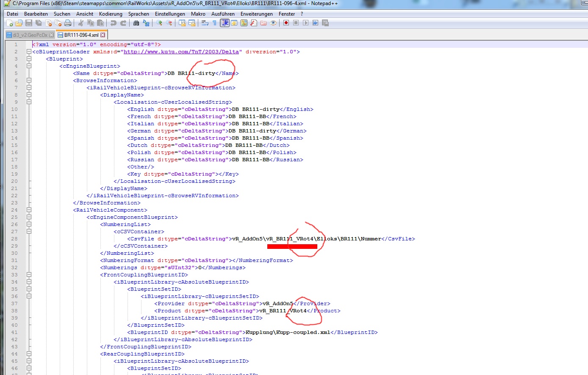Open the Einstellungen menu
The height and width of the screenshot is (375, 588).
point(170,14)
